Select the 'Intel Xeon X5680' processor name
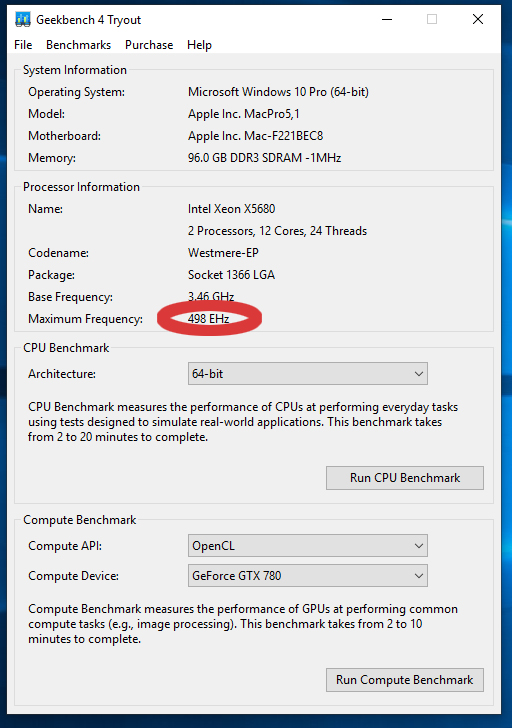This screenshot has width=512, height=728. pos(231,209)
